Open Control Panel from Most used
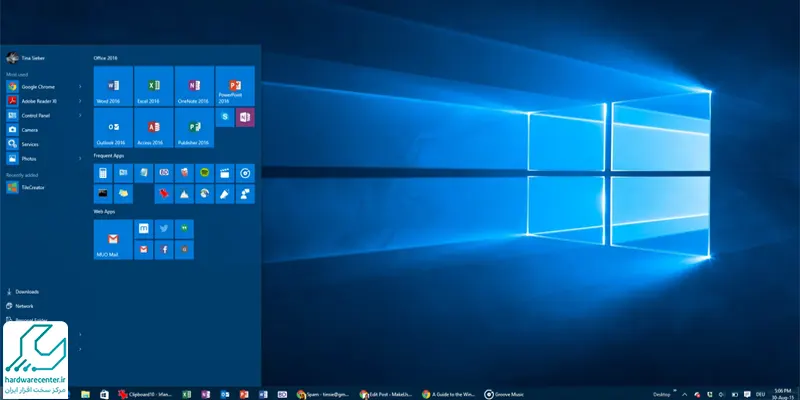Screen dimensions: 800x400 tap(44, 115)
